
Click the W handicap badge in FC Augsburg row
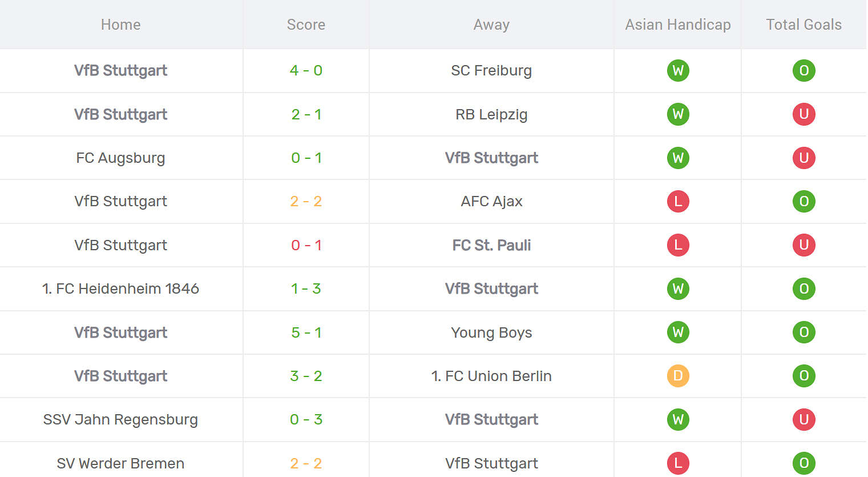(x=678, y=158)
